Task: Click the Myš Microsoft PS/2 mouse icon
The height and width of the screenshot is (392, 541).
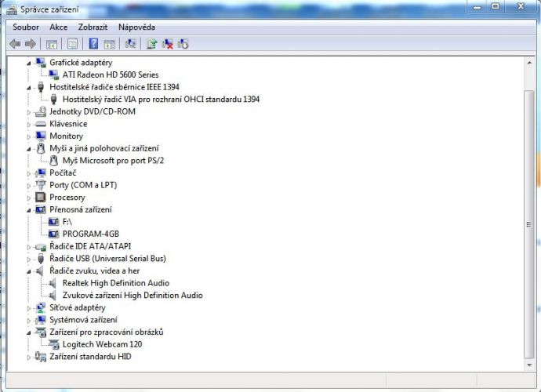Action: 54,161
